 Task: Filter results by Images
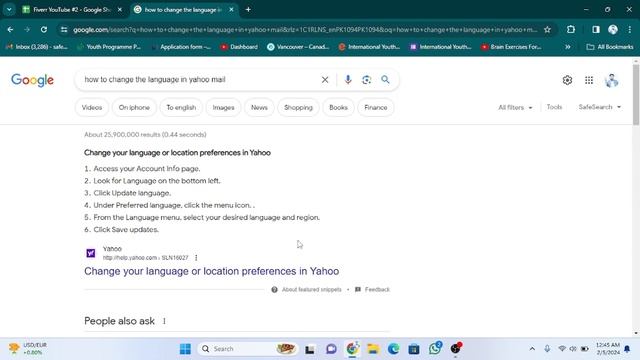[223, 108]
